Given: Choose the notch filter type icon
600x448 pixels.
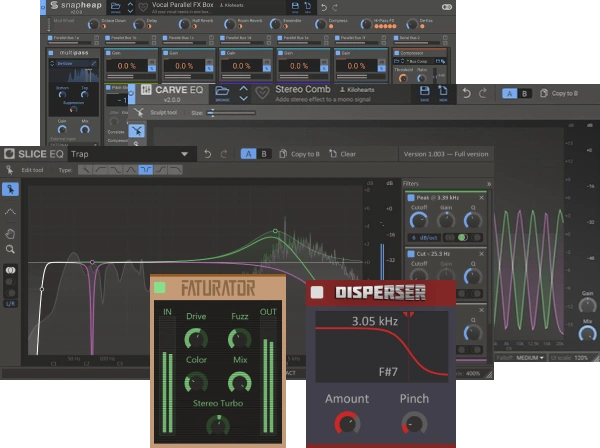Looking at the screenshot, I should [x=146, y=170].
